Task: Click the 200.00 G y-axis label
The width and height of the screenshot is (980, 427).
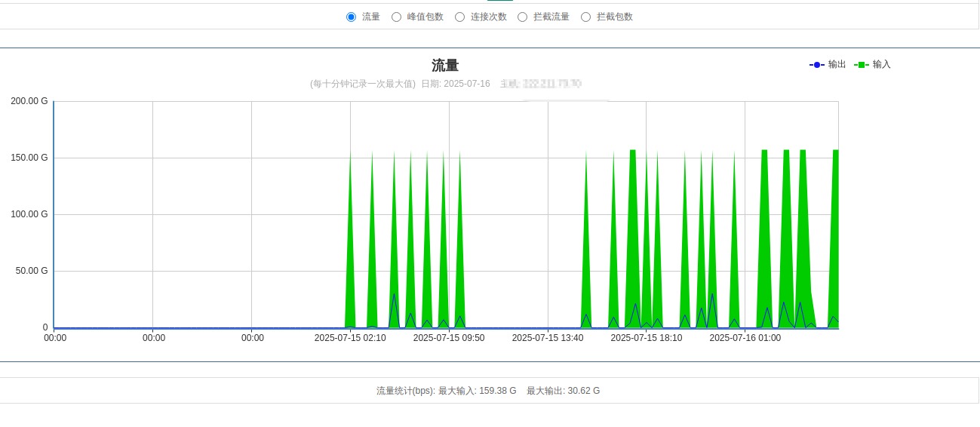Action: [x=29, y=101]
